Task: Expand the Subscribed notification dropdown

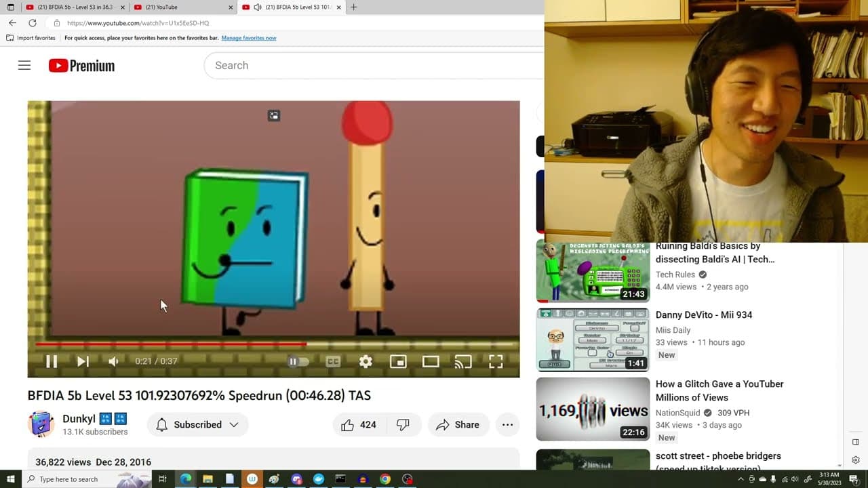Action: 198,425
